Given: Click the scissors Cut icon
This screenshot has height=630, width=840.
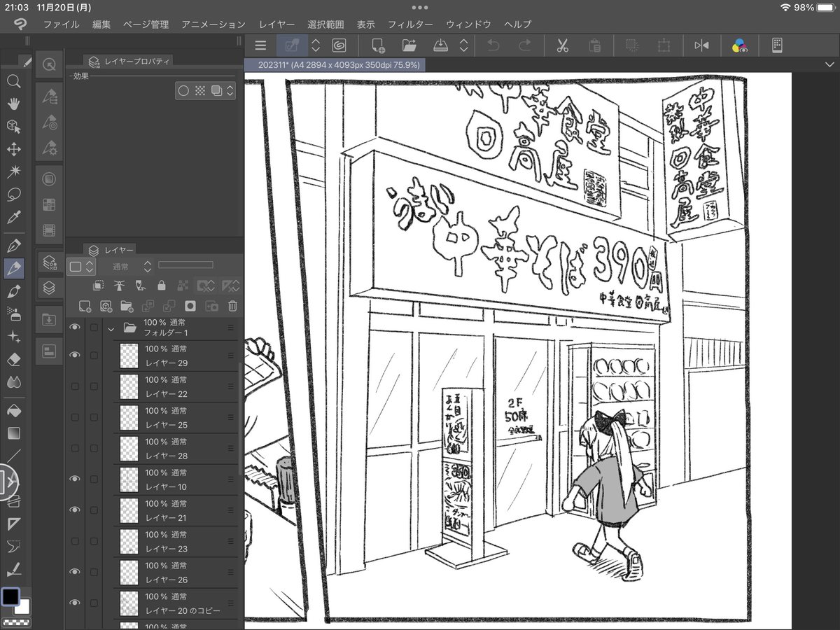Looking at the screenshot, I should click(x=562, y=45).
